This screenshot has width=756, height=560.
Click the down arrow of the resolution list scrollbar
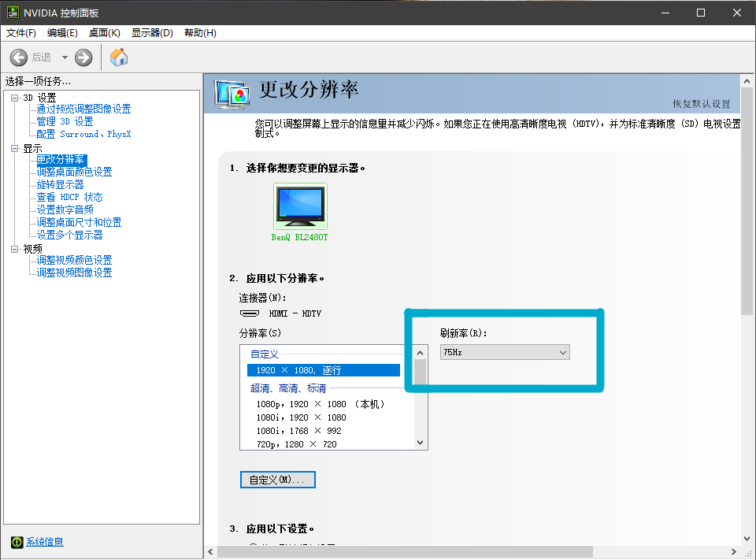point(421,443)
